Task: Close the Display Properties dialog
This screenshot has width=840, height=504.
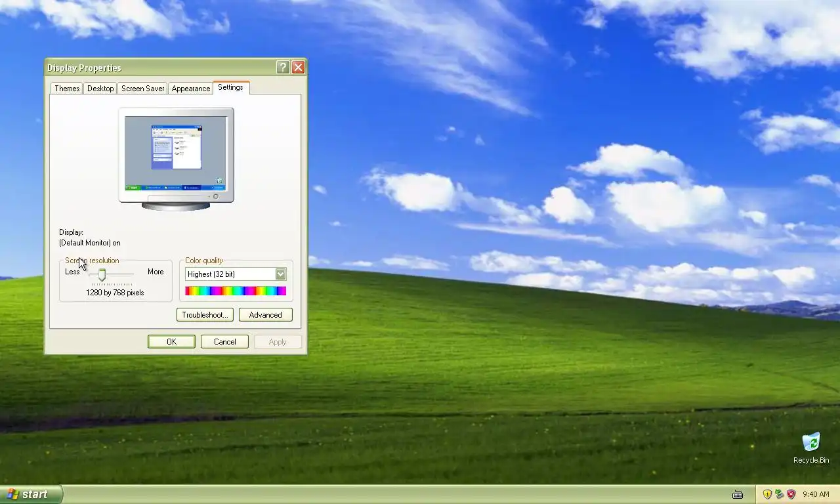Action: click(298, 67)
